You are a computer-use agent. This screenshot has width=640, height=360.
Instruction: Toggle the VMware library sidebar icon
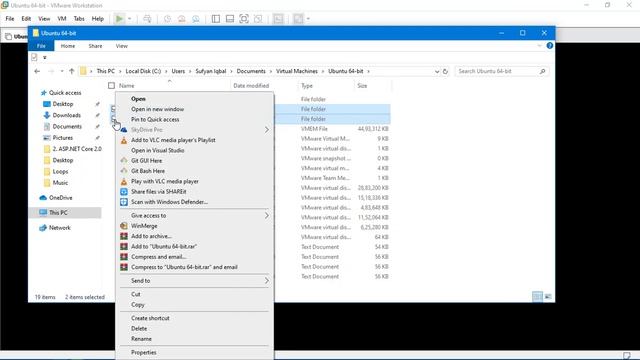click(x=216, y=19)
